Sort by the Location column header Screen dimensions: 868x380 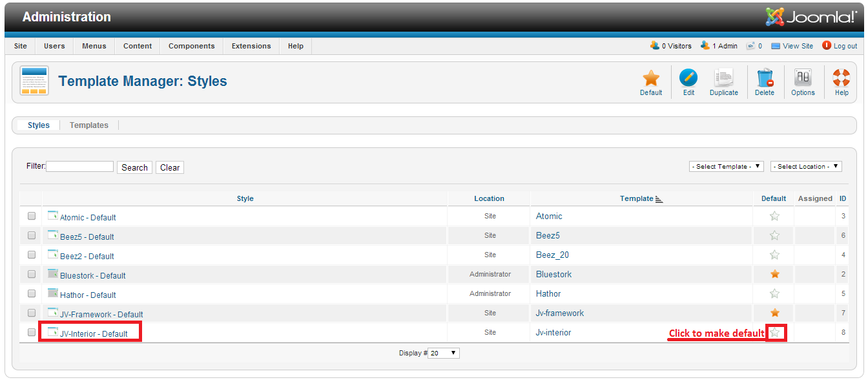(x=489, y=199)
